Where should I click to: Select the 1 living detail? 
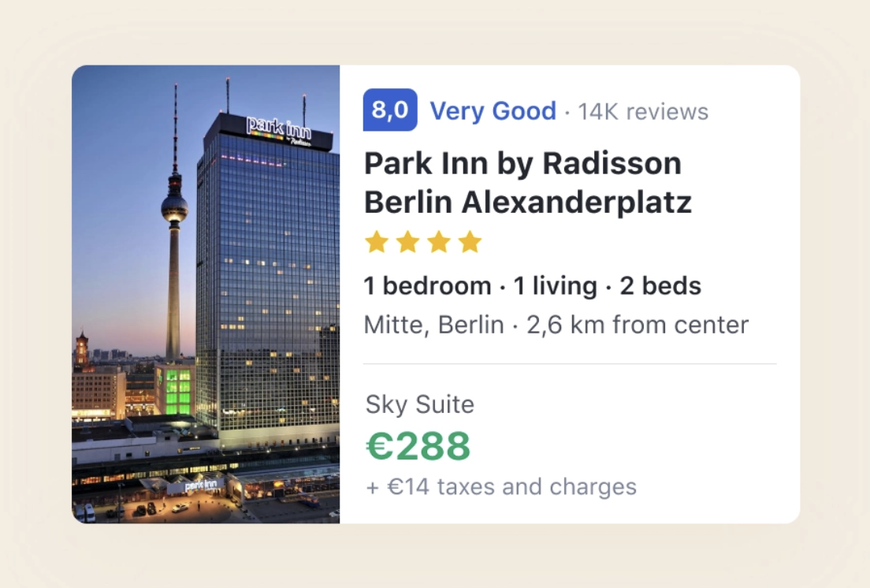tap(555, 286)
